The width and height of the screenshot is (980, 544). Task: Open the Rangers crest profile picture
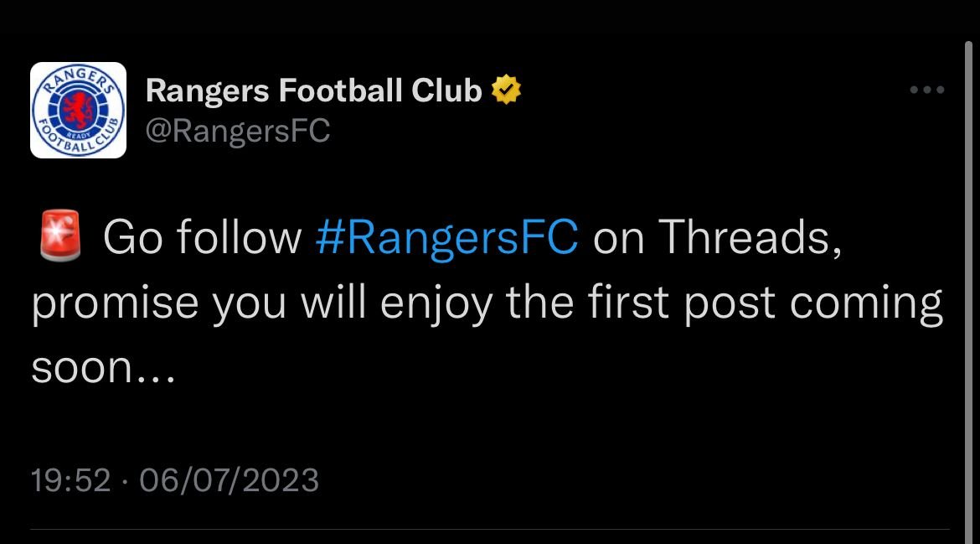(78, 110)
